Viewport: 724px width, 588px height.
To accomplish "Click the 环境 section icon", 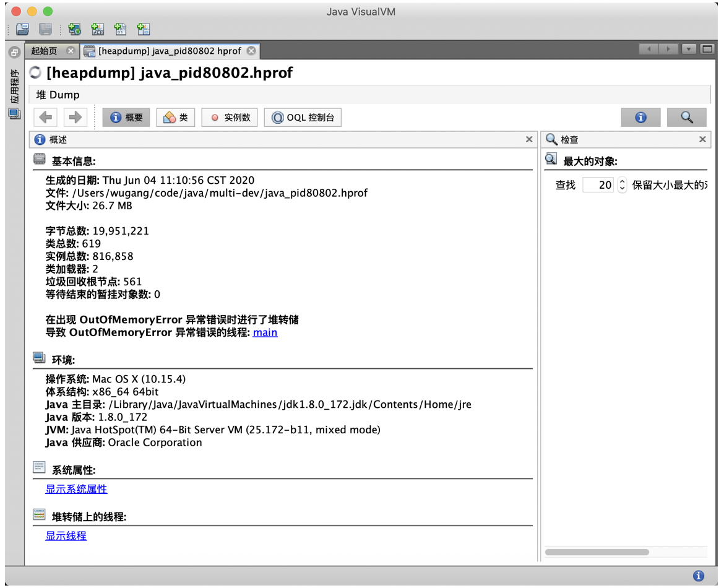I will pos(39,358).
